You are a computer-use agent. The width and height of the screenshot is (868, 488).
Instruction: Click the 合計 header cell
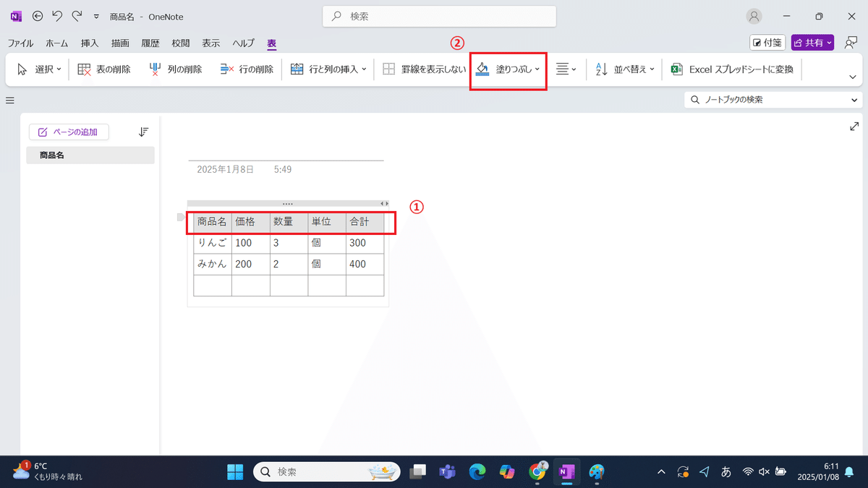(x=365, y=222)
